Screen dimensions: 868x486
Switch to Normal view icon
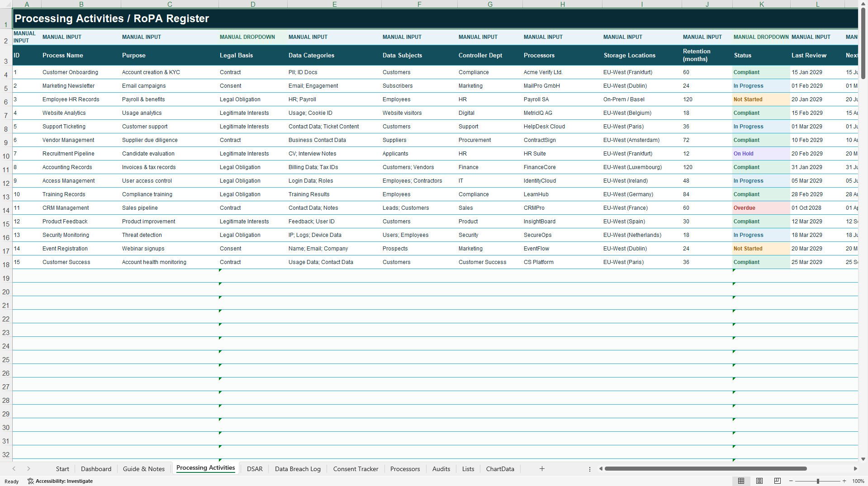741,481
